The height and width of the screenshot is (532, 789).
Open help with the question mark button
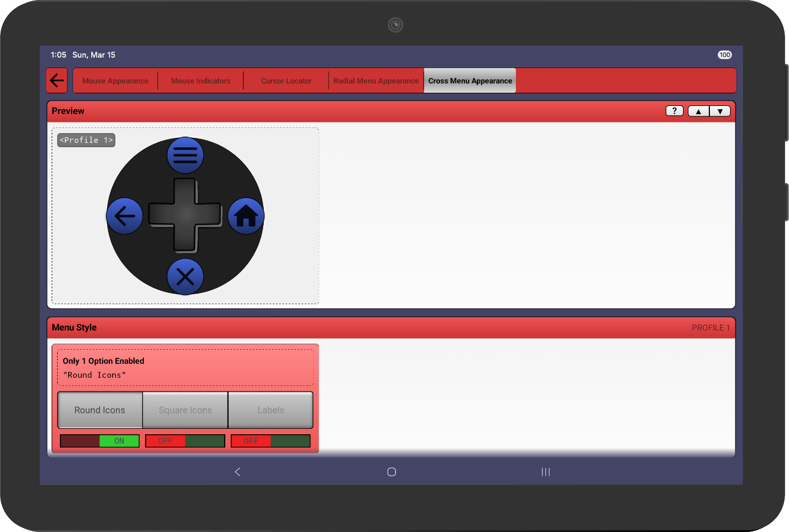[x=674, y=111]
